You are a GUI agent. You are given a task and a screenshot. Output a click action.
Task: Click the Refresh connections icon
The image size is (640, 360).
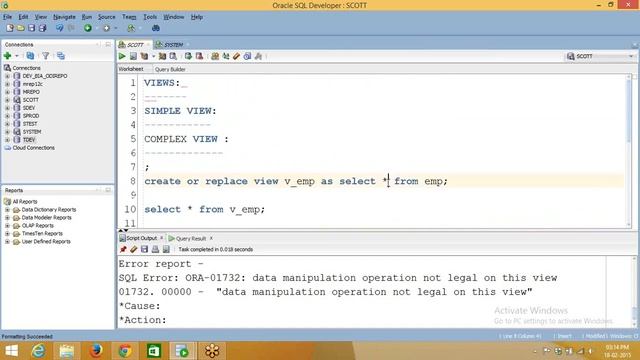click(x=30, y=56)
